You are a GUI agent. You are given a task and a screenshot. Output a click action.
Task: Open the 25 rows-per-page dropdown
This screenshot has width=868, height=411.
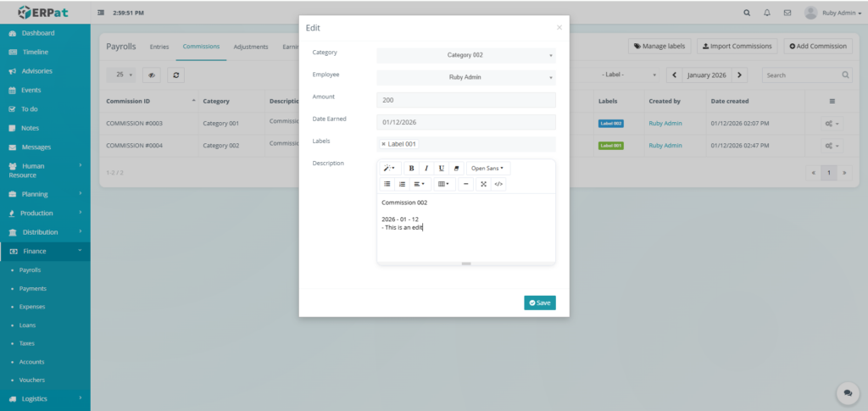pyautogui.click(x=121, y=75)
